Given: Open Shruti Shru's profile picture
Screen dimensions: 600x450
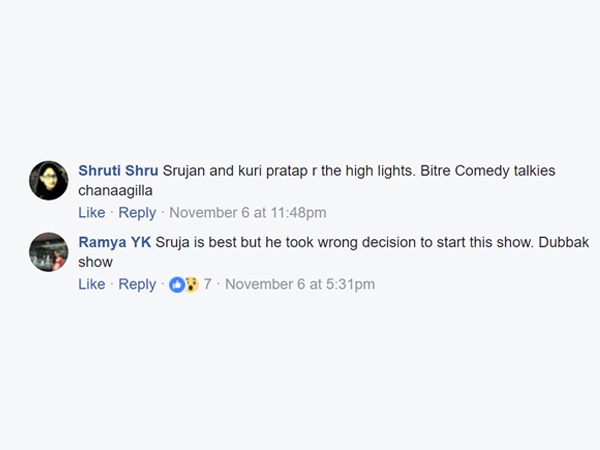Looking at the screenshot, I should pyautogui.click(x=49, y=180).
